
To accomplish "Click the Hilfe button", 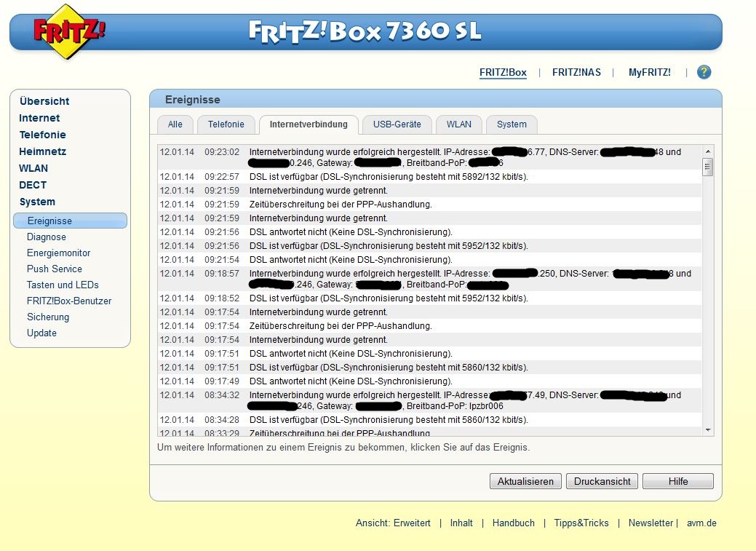I will tap(678, 481).
